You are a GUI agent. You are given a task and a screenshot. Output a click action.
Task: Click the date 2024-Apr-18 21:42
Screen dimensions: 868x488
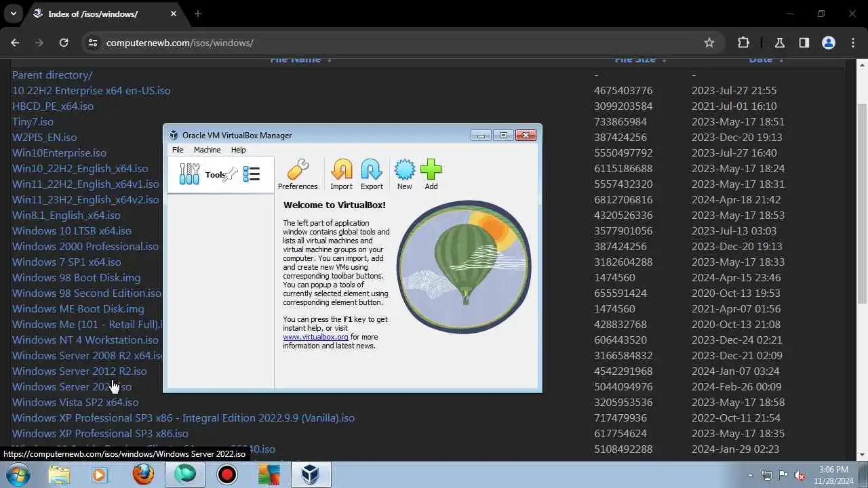click(736, 200)
